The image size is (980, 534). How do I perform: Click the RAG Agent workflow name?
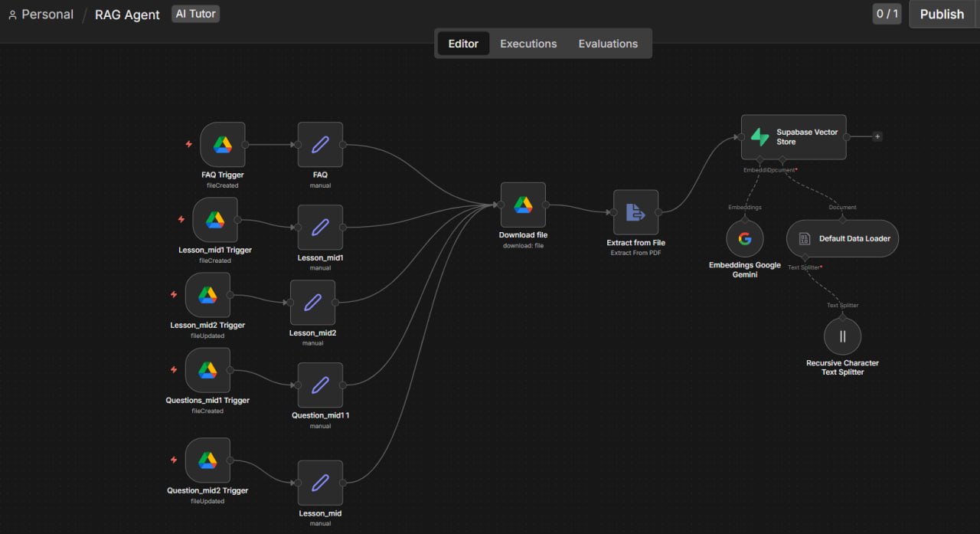(x=127, y=15)
